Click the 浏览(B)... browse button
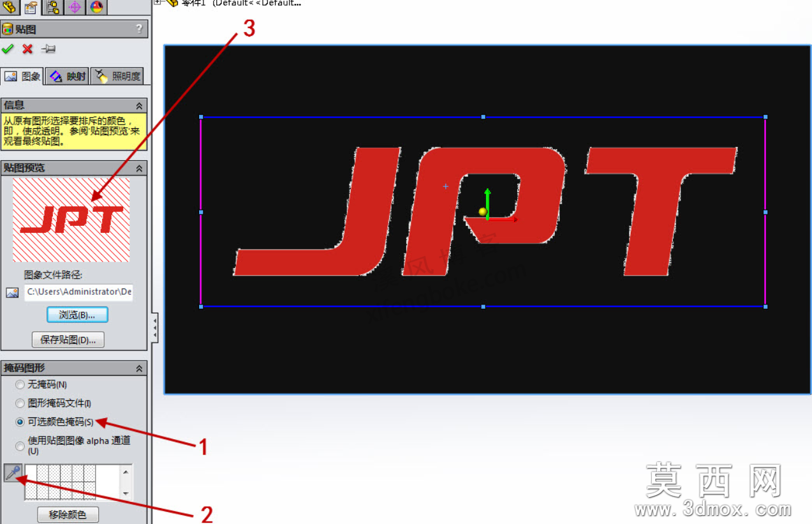Screen dimensions: 812x524 77,315
